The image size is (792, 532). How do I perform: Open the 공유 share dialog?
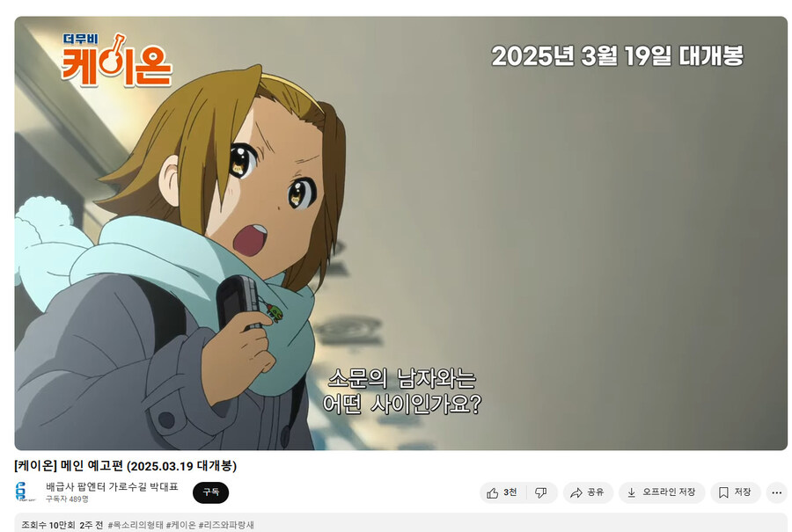pos(588,492)
